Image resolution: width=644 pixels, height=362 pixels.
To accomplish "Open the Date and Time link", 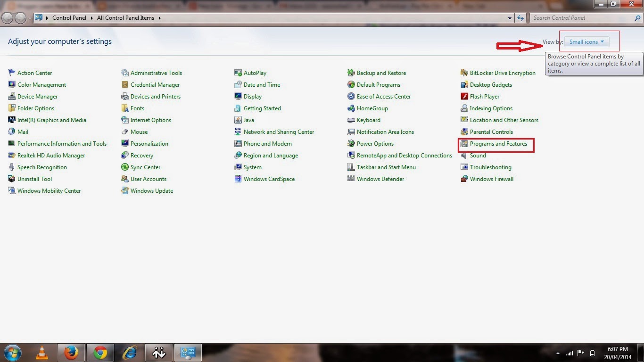I will pos(262,84).
